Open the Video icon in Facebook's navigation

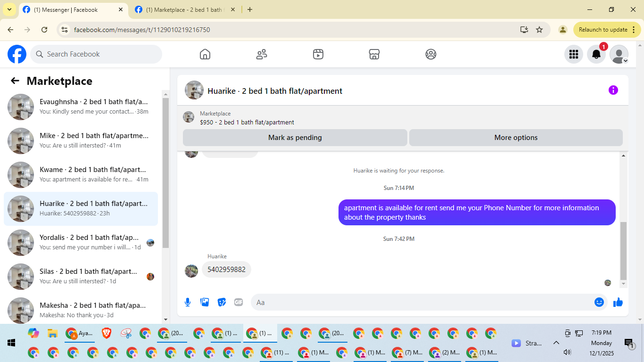point(318,54)
